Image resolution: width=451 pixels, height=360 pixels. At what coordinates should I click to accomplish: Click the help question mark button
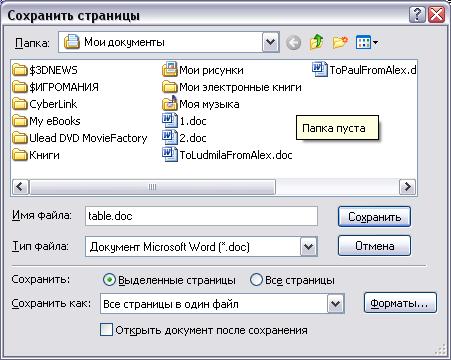pos(417,15)
